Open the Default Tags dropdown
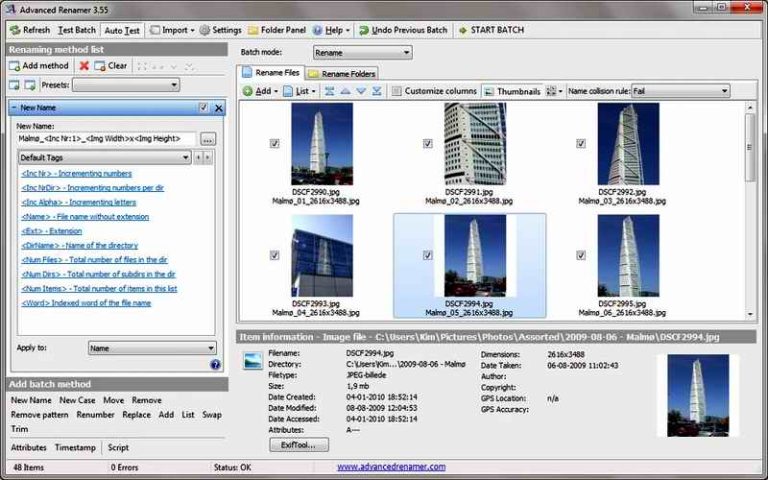The height and width of the screenshot is (480, 768). pyautogui.click(x=104, y=158)
